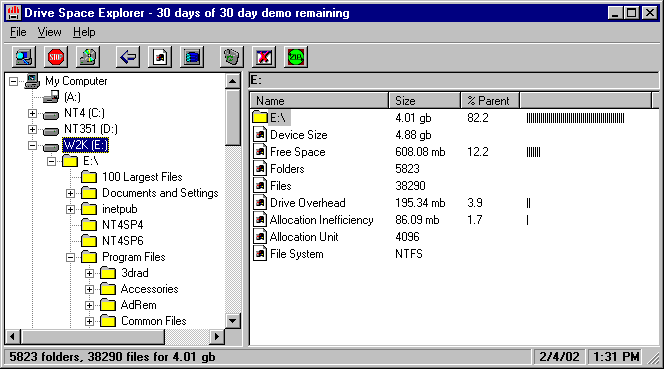This screenshot has height=369, width=664.
Task: Select the Program Files tree label
Action: pos(134,257)
